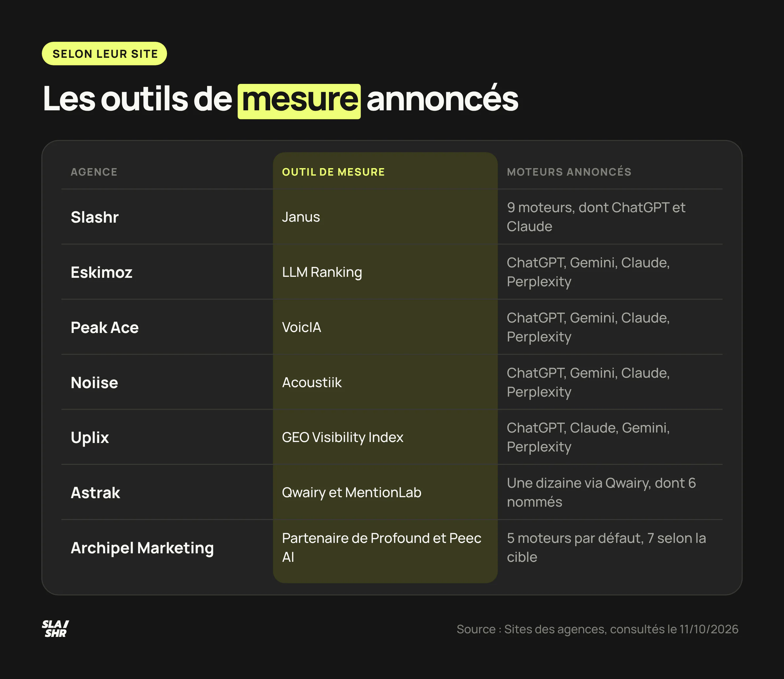Click the engines cell in the Noiise row
The width and height of the screenshot is (784, 679).
point(588,382)
